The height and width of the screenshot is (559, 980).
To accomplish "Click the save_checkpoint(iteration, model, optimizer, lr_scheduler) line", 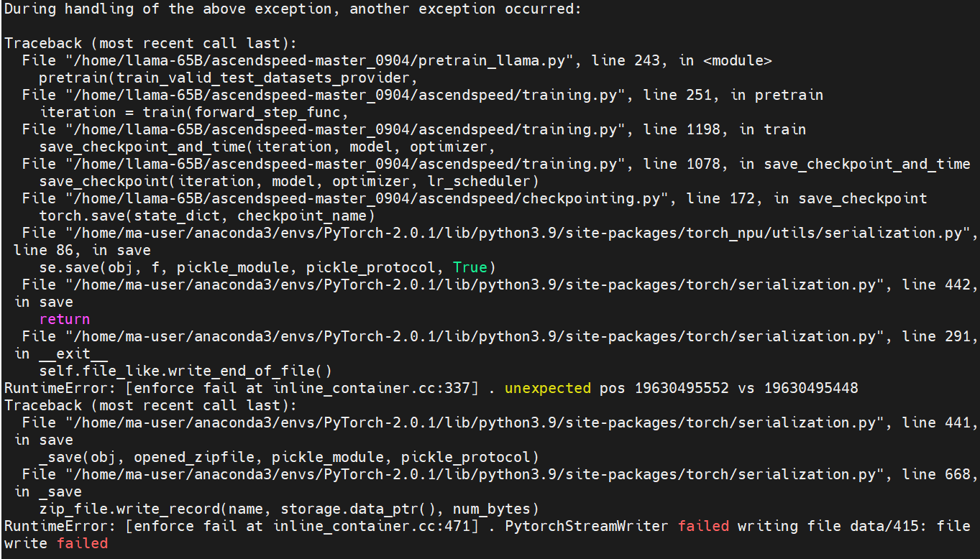I will tap(288, 182).
